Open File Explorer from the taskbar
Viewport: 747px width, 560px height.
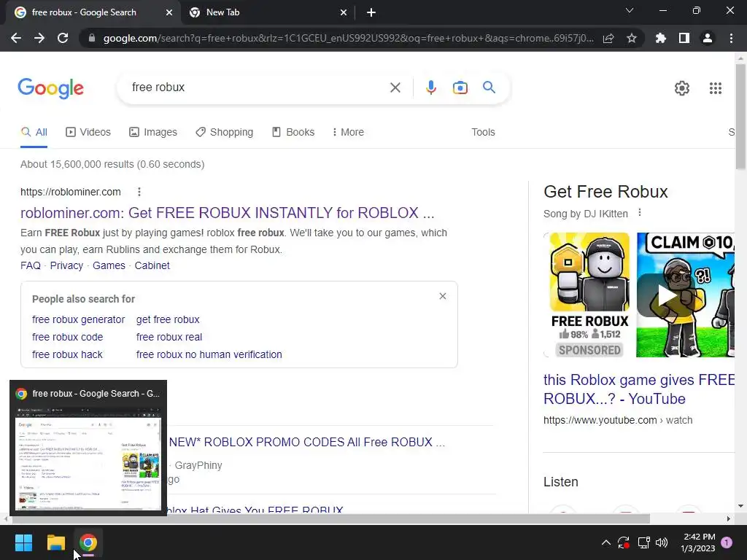(55, 542)
